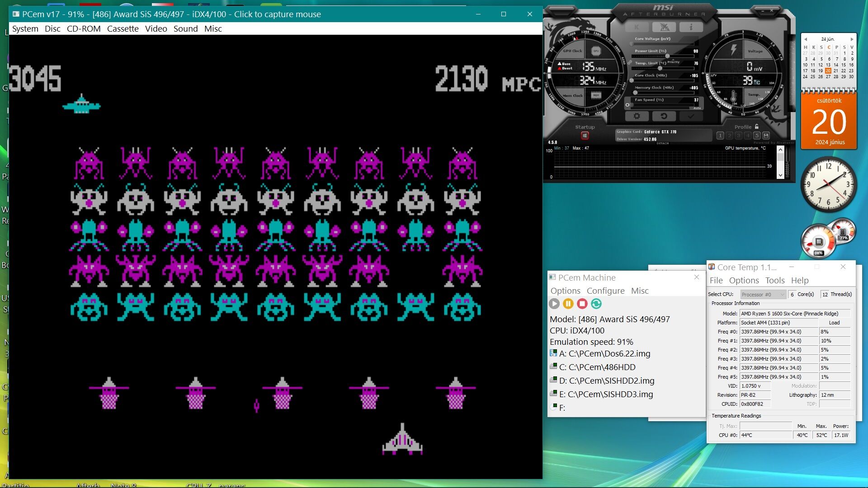Select Afterburner profile slot 3
Viewport: 868px width, 488px height.
coord(739,136)
